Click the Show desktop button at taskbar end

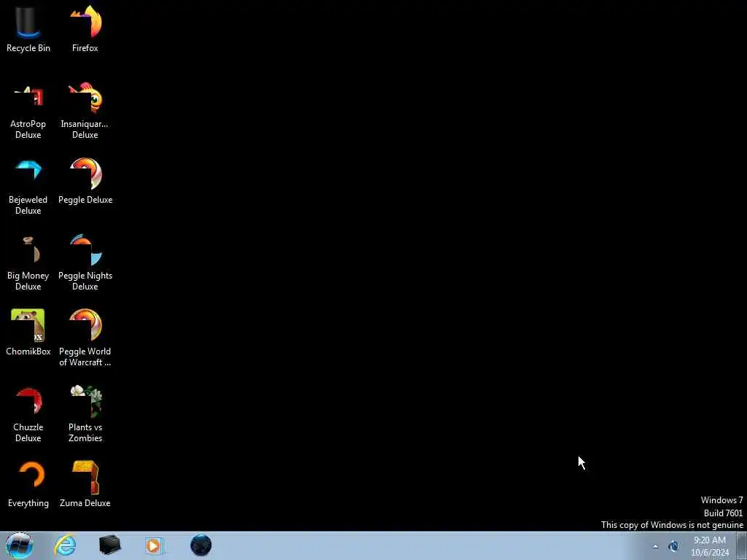click(742, 545)
